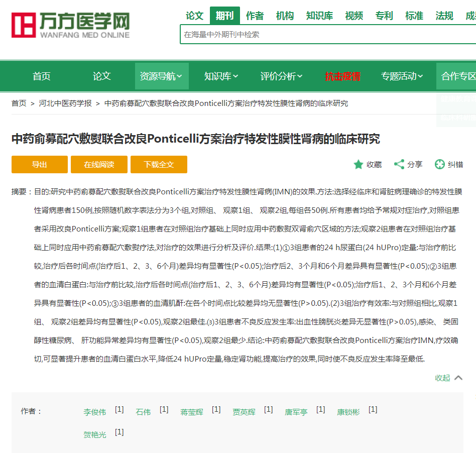Select the 作者 search tab
This screenshot has height=453, width=476.
(x=255, y=16)
